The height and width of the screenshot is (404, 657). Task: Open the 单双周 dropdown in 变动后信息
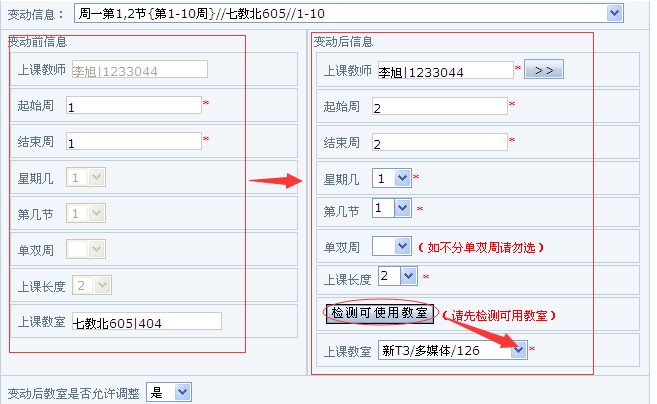tap(392, 246)
